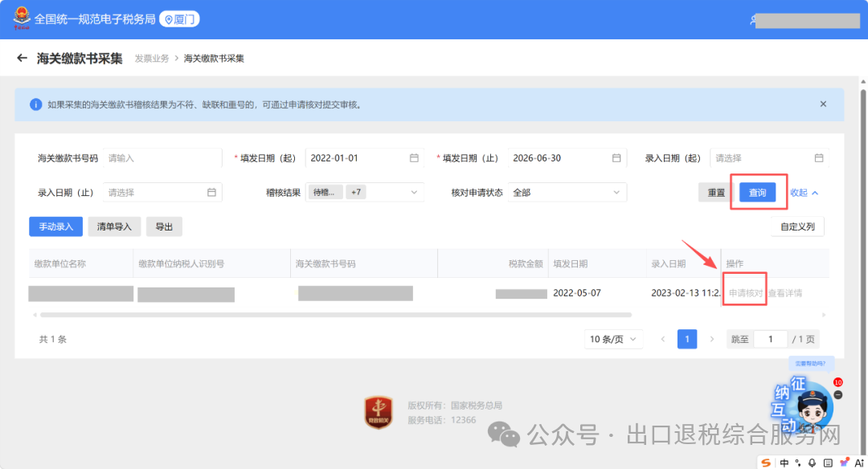Screen dimensions: 868x469
Task: Open calendar for 录入日期（止）
Action: tap(211, 193)
